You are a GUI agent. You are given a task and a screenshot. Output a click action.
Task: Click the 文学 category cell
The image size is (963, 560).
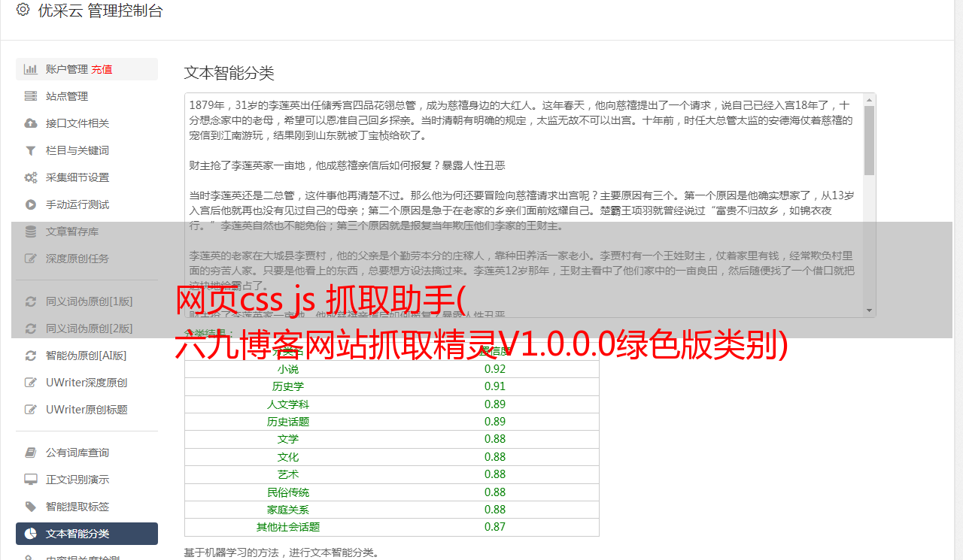pos(288,439)
